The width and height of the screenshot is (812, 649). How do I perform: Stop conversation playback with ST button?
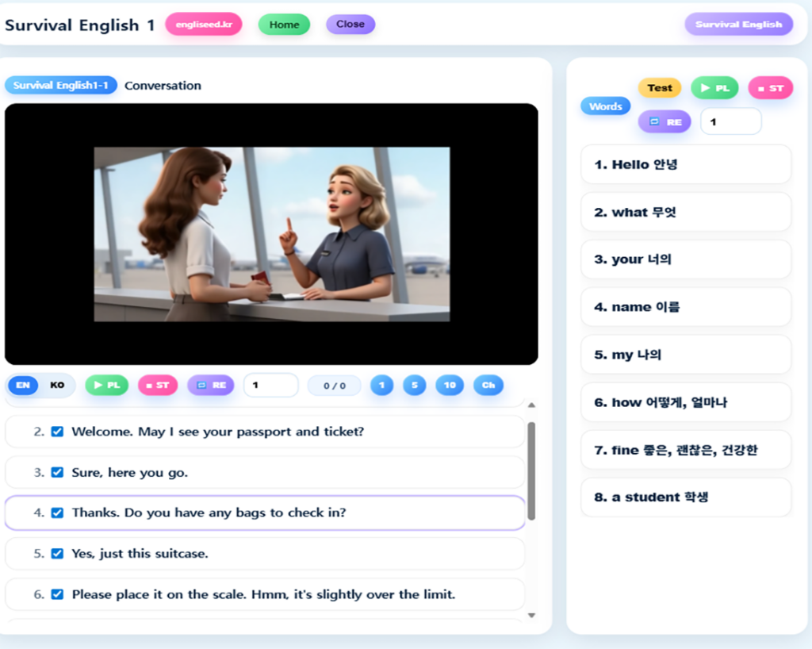tap(158, 386)
